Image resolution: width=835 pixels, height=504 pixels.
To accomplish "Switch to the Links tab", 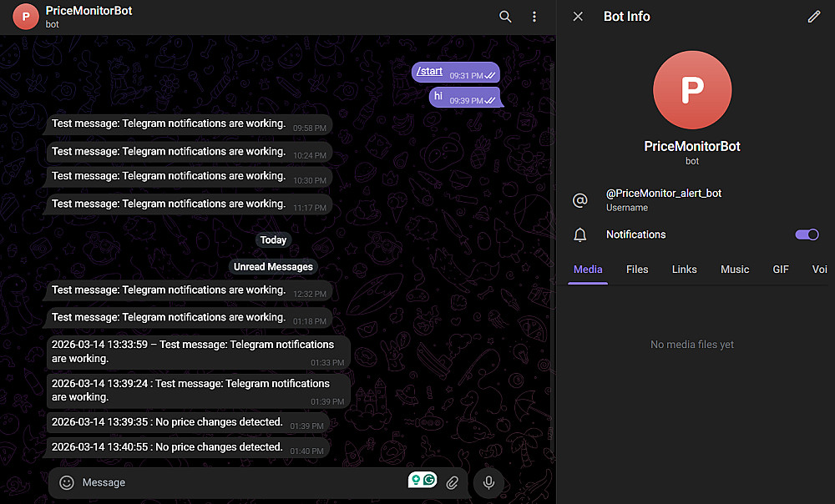I will [685, 270].
